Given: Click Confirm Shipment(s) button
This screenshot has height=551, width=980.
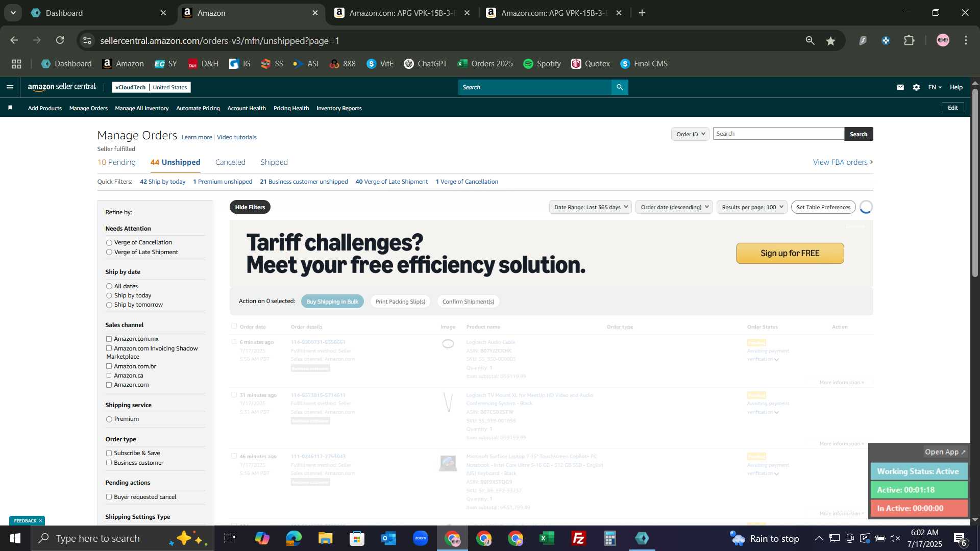Looking at the screenshot, I should pos(468,302).
